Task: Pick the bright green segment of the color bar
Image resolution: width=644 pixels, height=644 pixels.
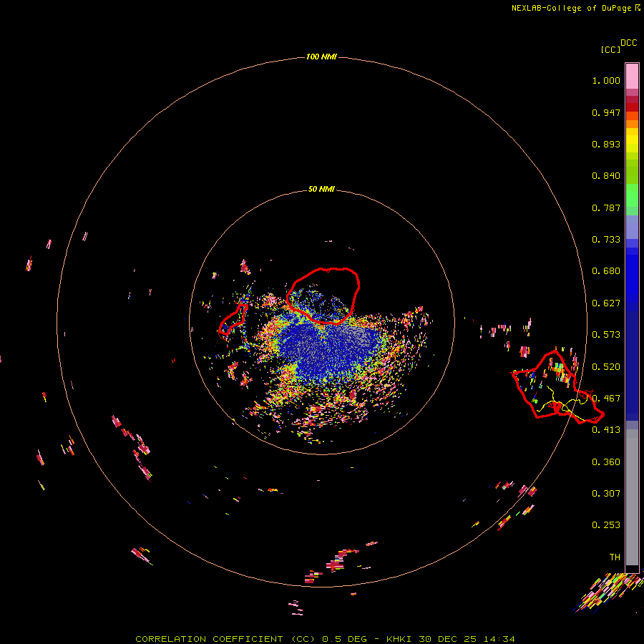Action: [632, 195]
